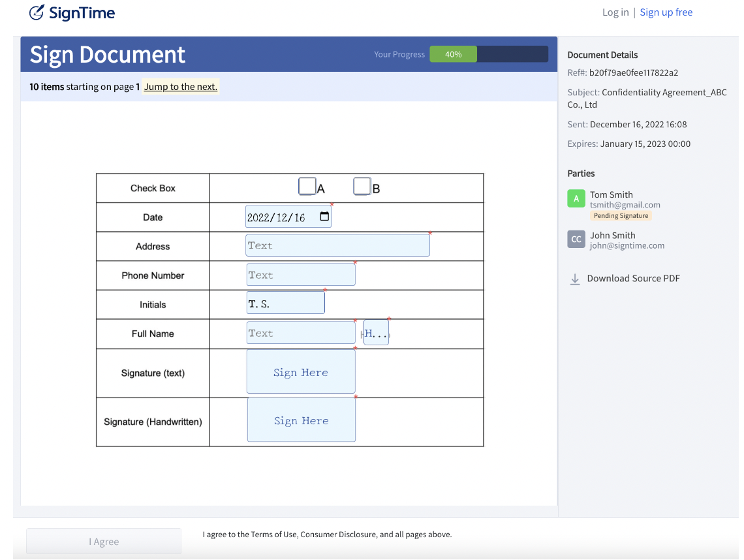
Task: Click the SignTime logo icon
Action: 37,12
